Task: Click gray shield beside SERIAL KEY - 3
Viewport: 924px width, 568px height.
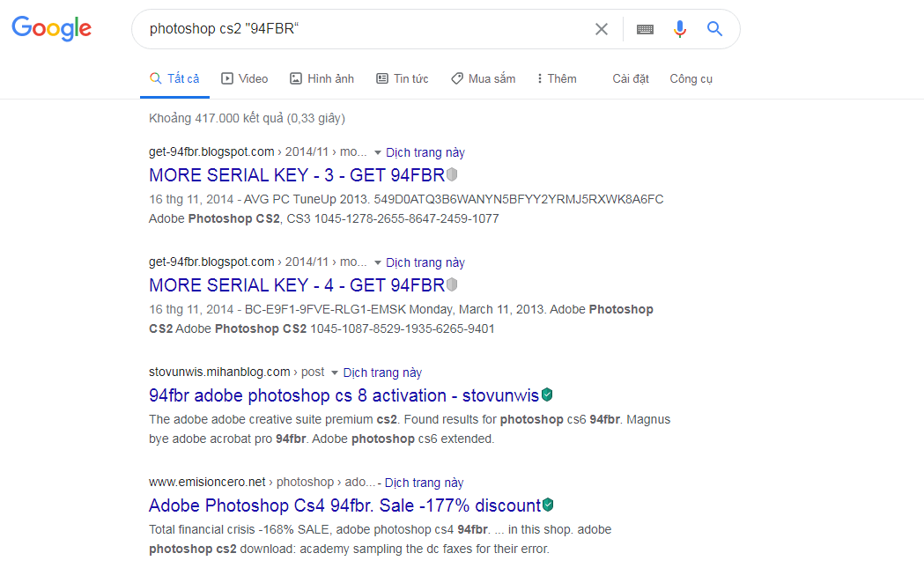Action: click(452, 174)
